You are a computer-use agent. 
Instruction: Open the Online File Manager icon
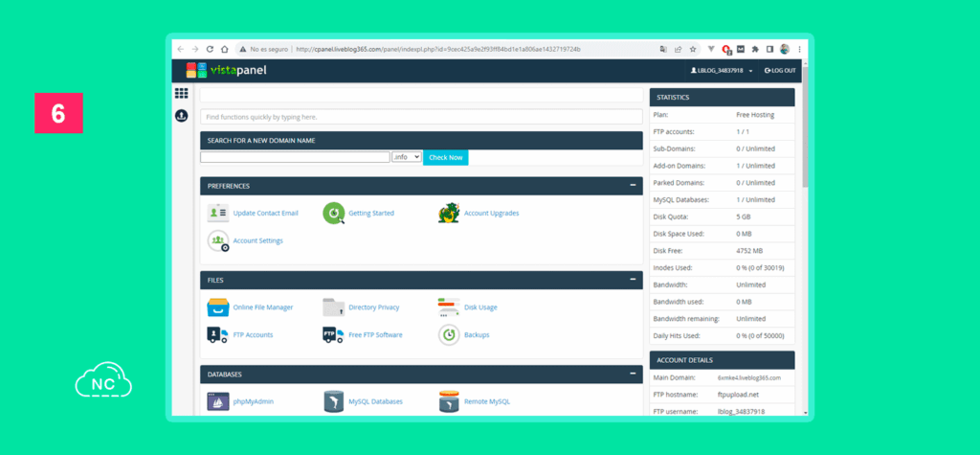click(x=218, y=307)
